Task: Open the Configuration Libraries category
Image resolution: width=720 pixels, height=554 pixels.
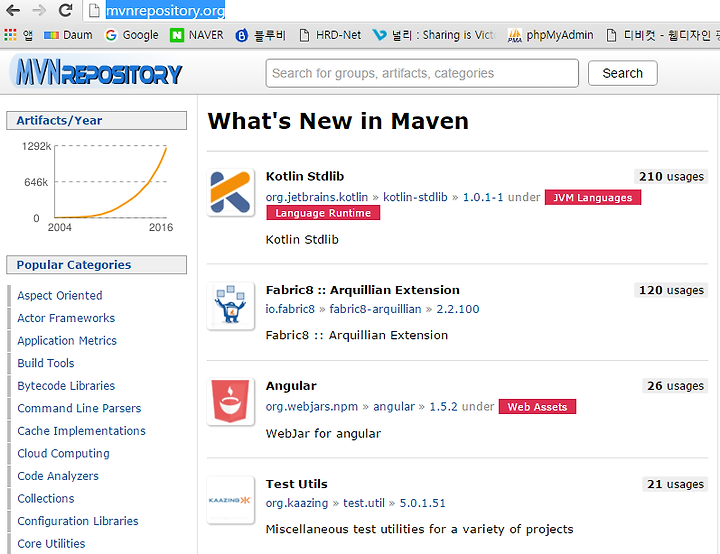Action: click(x=78, y=521)
